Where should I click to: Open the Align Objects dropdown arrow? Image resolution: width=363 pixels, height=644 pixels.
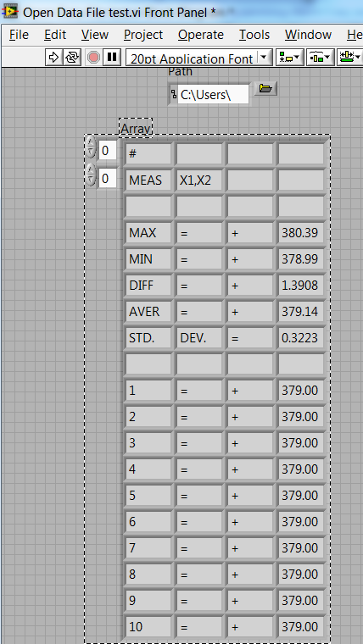tap(296, 58)
